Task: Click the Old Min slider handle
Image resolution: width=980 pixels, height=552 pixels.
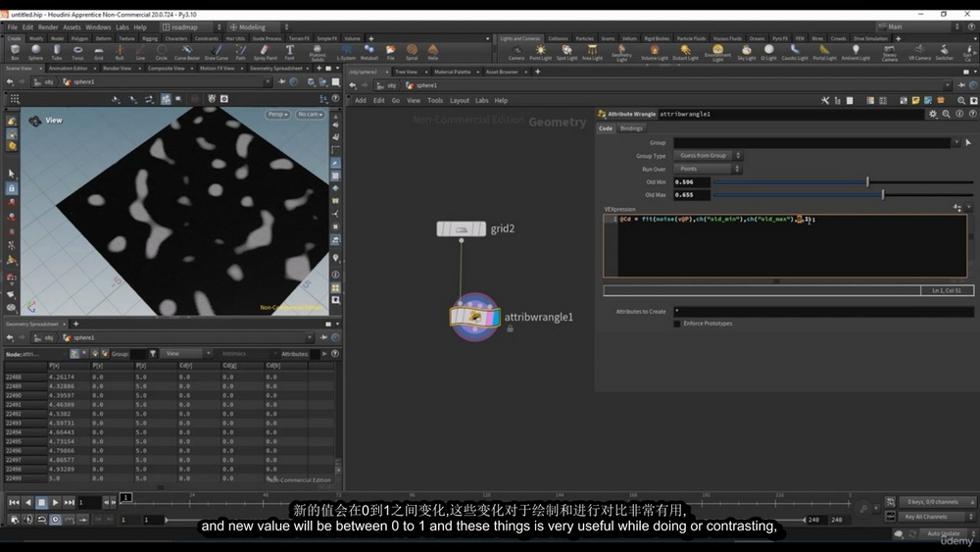Action: click(x=867, y=182)
